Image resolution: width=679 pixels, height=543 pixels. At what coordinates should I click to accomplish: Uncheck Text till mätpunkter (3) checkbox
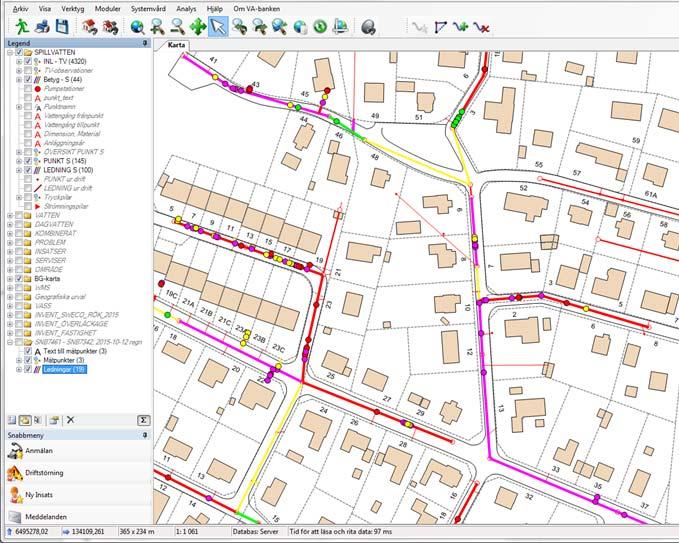pyautogui.click(x=28, y=351)
